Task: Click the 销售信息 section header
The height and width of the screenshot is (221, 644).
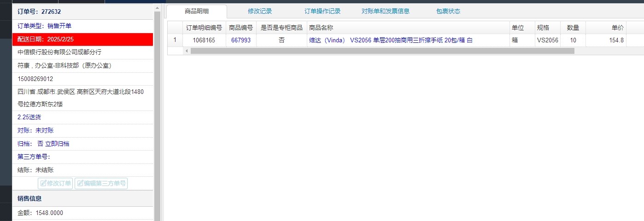Action: [x=82, y=198]
